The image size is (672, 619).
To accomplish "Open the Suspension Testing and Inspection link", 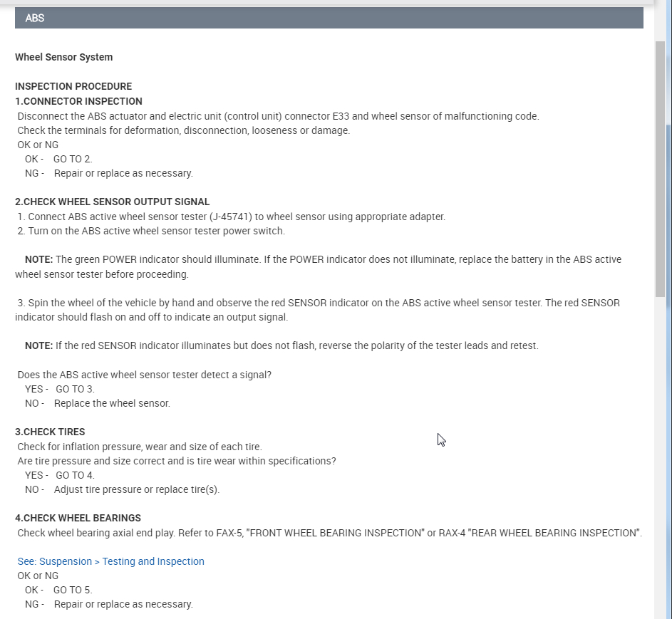I will tap(111, 561).
